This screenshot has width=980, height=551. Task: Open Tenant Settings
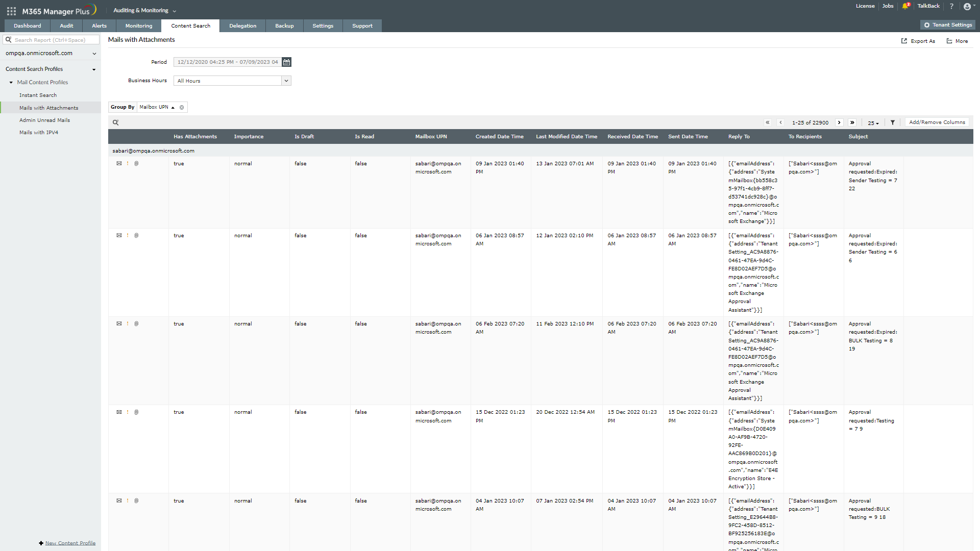pyautogui.click(x=947, y=25)
